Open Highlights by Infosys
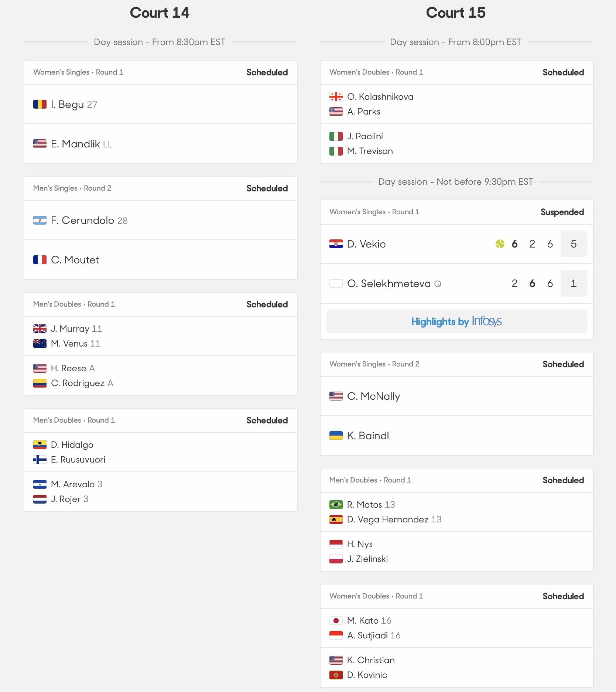This screenshot has height=692, width=616. pos(456,321)
